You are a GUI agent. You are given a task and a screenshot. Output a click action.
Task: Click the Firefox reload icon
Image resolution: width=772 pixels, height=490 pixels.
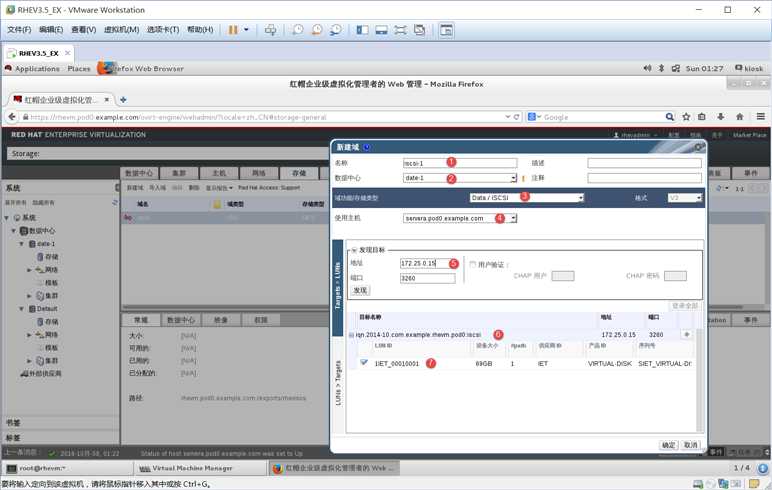point(516,117)
